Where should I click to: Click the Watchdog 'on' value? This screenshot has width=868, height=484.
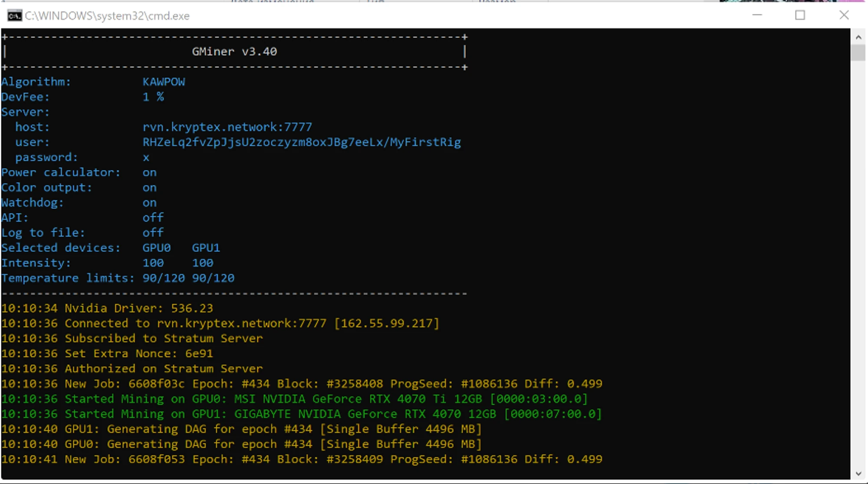click(x=149, y=203)
